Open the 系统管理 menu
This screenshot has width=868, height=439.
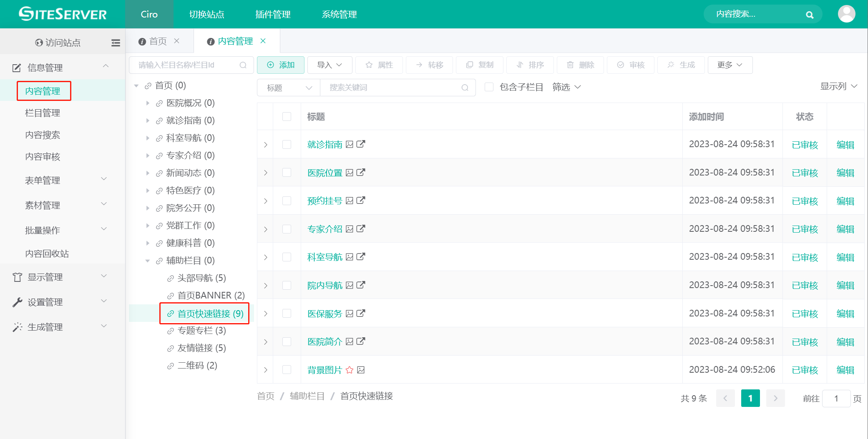tap(339, 14)
